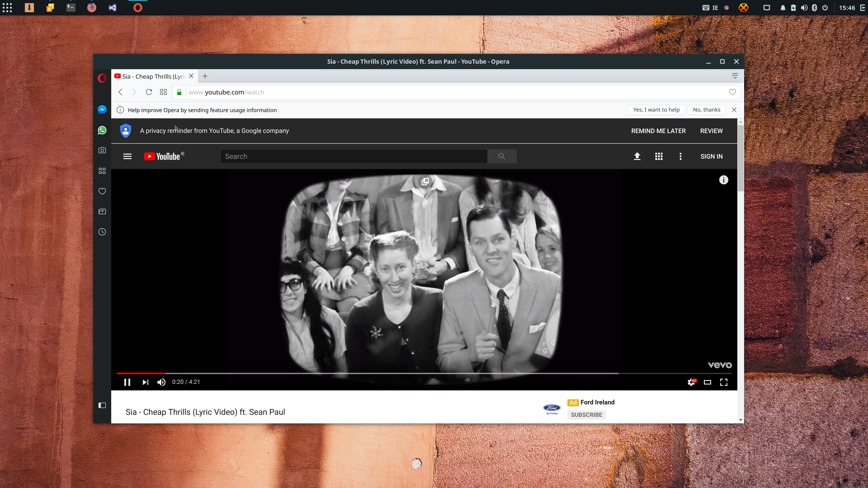
Task: Open YouTube apps grid icon
Action: click(x=659, y=156)
